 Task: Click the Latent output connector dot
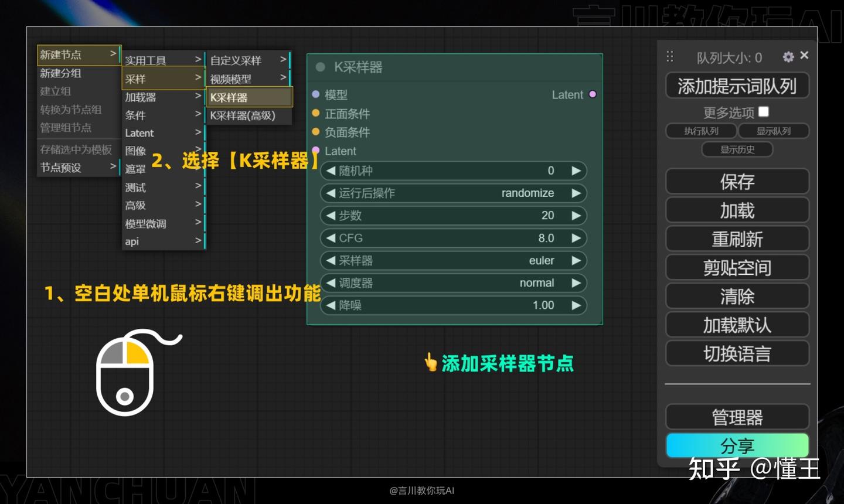pyautogui.click(x=593, y=94)
